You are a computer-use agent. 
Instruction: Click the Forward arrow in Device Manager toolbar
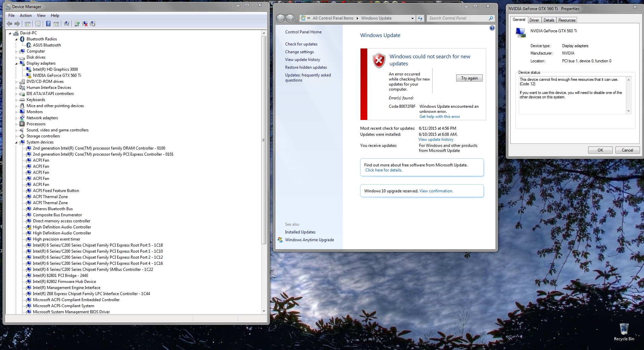pyautogui.click(x=17, y=24)
